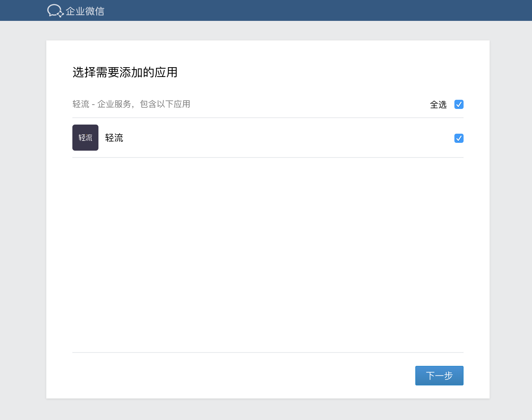Click the 轻流 app icon thumbnail
Viewport: 532px width, 420px height.
point(85,138)
